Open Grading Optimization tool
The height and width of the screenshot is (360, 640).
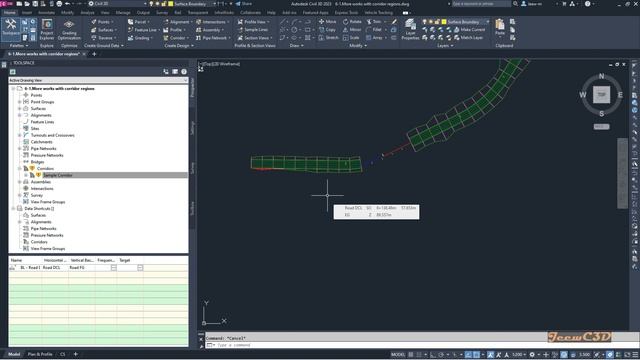[69, 29]
